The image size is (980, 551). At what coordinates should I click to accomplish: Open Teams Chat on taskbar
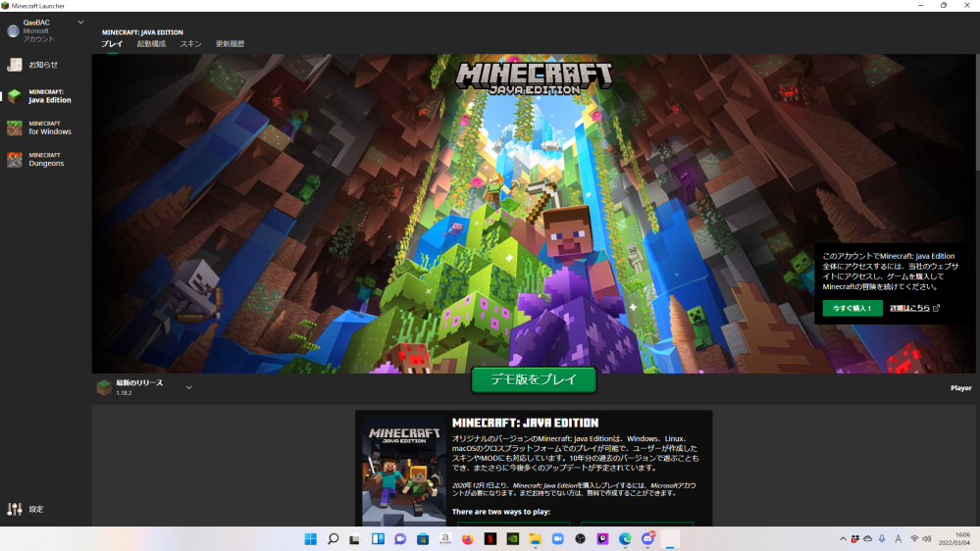coord(400,539)
